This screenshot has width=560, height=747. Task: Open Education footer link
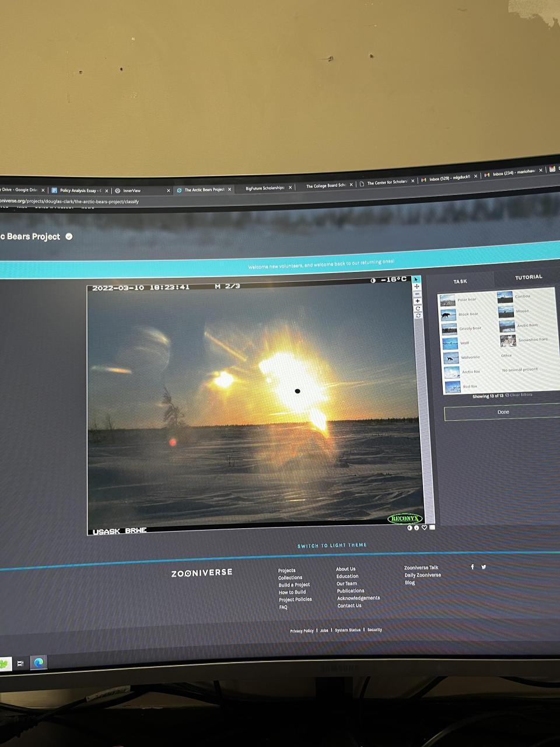(347, 576)
